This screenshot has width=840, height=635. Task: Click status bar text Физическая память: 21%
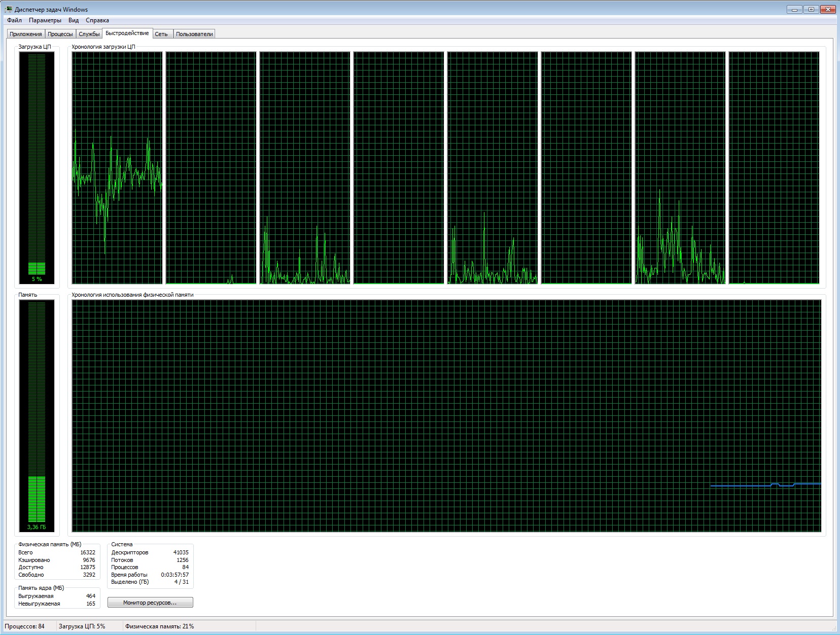coord(160,626)
